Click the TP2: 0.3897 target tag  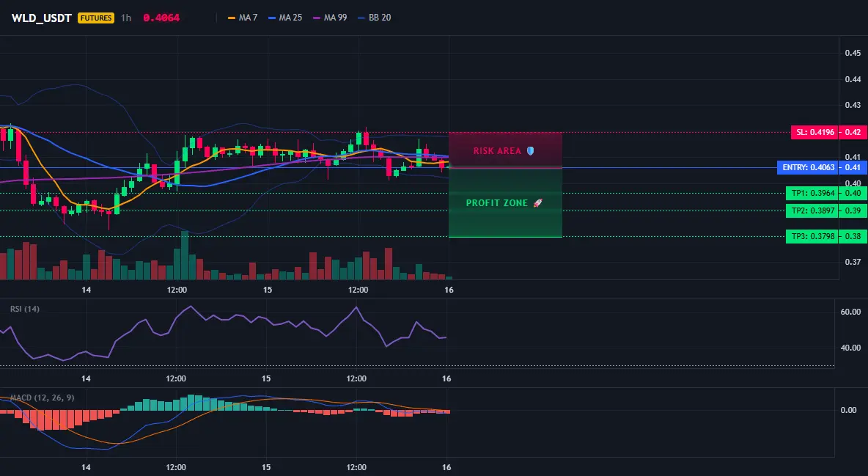[x=812, y=210]
